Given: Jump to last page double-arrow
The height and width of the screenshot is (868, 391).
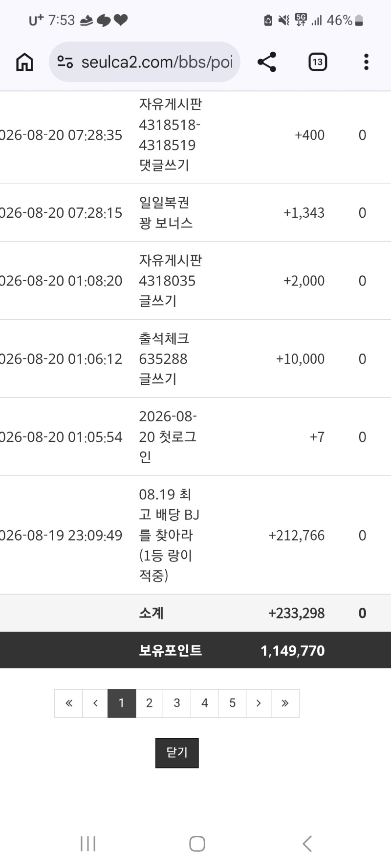Looking at the screenshot, I should (x=285, y=703).
